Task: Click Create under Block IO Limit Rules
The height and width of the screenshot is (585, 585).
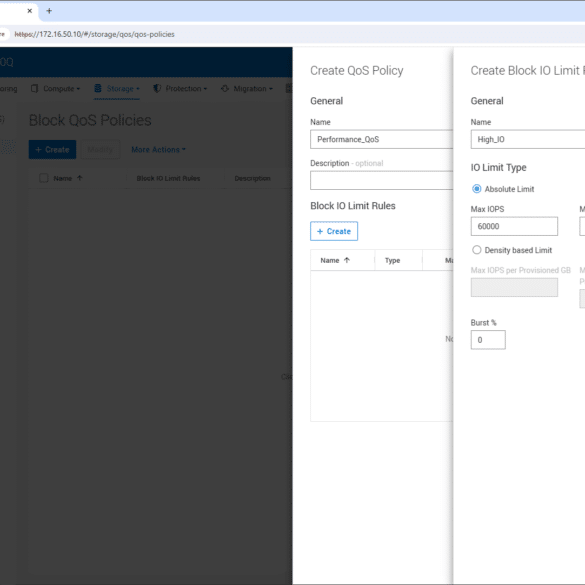Action: click(334, 231)
